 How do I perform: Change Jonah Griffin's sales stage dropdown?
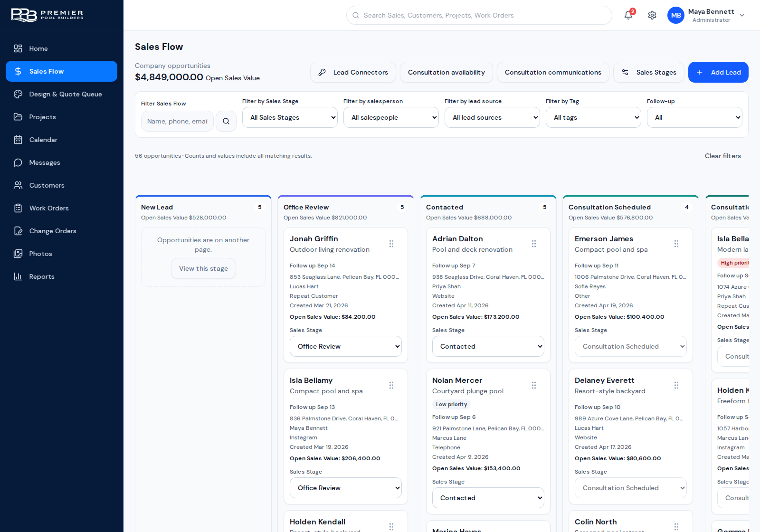346,346
